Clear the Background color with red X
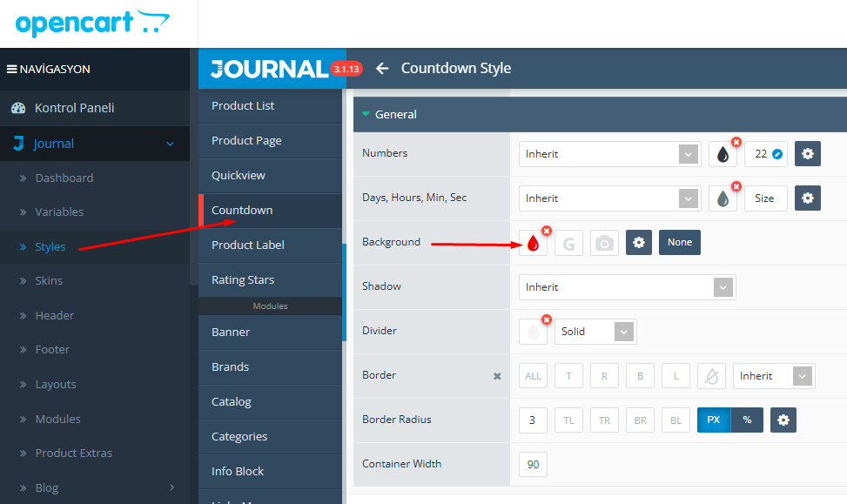This screenshot has width=847, height=504. 547,231
